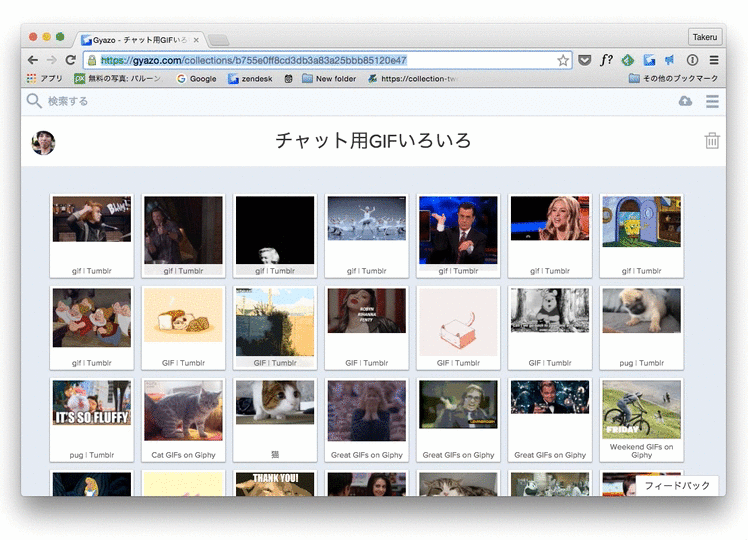The height and width of the screenshot is (540, 748).
Task: Click the フィードバック button
Action: 677,486
